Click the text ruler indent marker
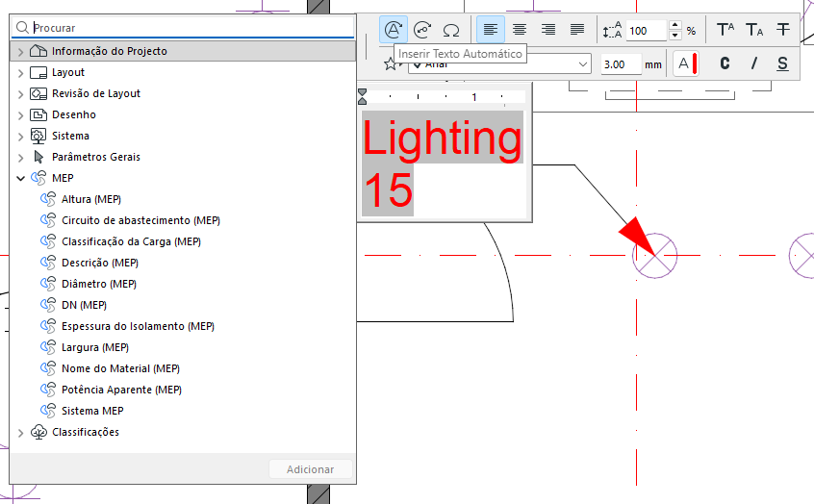The width and height of the screenshot is (814, 504). [x=363, y=96]
